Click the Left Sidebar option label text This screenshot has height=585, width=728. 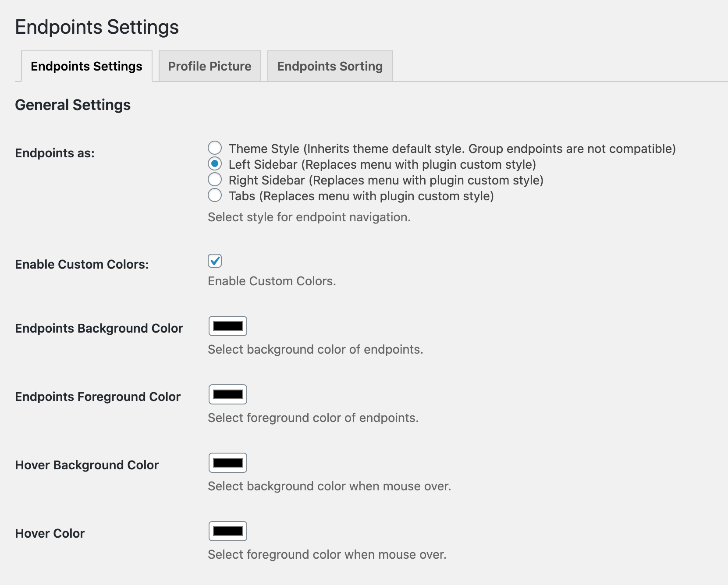pyautogui.click(x=382, y=165)
